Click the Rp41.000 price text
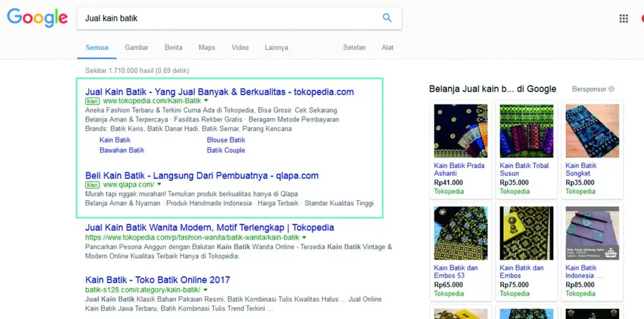The height and width of the screenshot is (319, 644). 449,182
